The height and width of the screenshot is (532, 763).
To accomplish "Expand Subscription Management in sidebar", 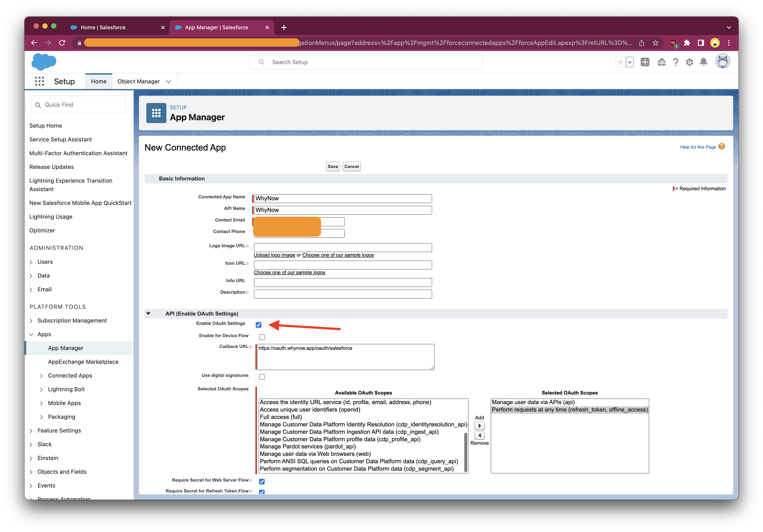I will click(31, 321).
